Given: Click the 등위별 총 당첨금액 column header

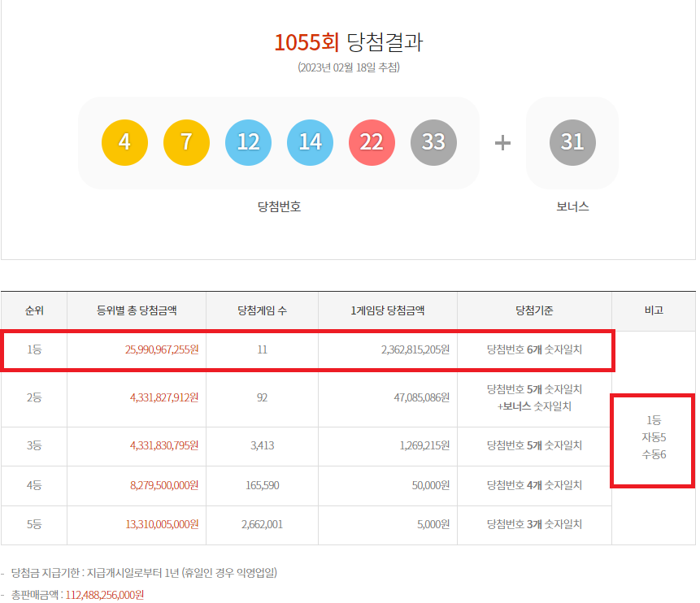Looking at the screenshot, I should (137, 310).
